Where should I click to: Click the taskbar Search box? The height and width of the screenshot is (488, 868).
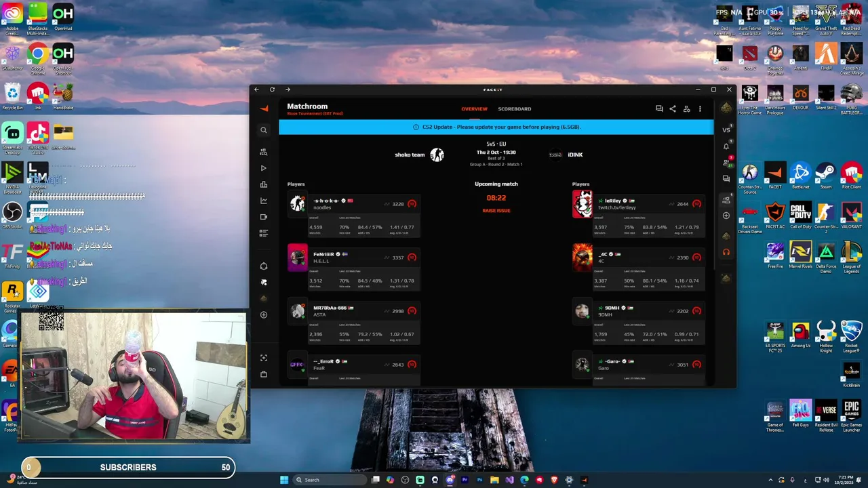329,480
